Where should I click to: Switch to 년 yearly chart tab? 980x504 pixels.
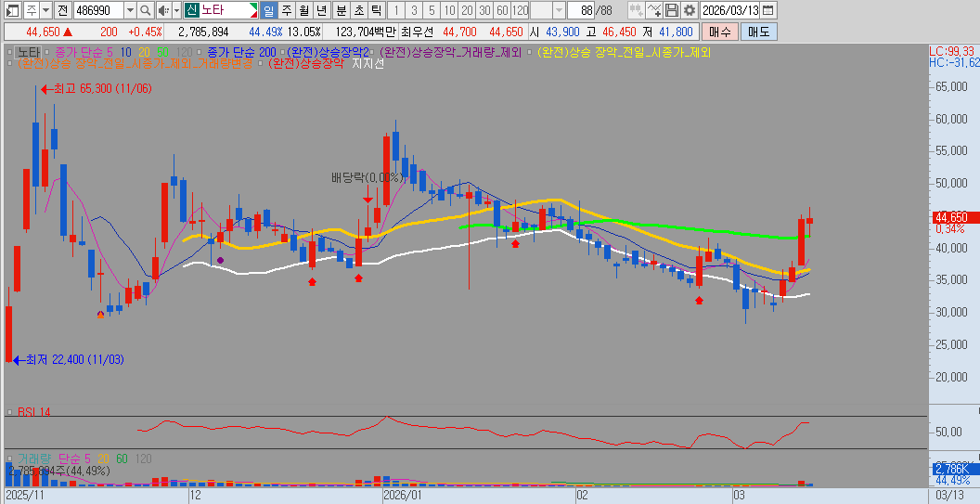[x=321, y=10]
